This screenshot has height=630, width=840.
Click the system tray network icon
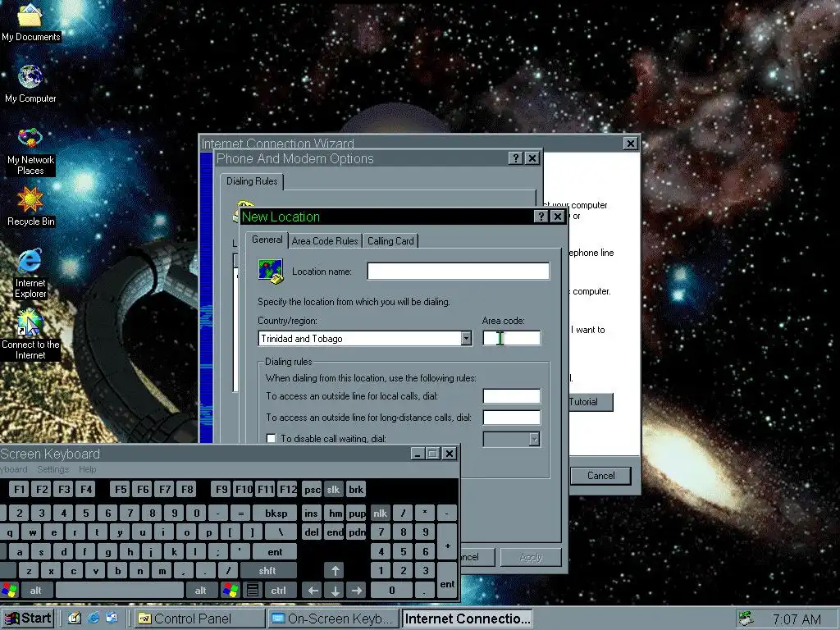746,619
